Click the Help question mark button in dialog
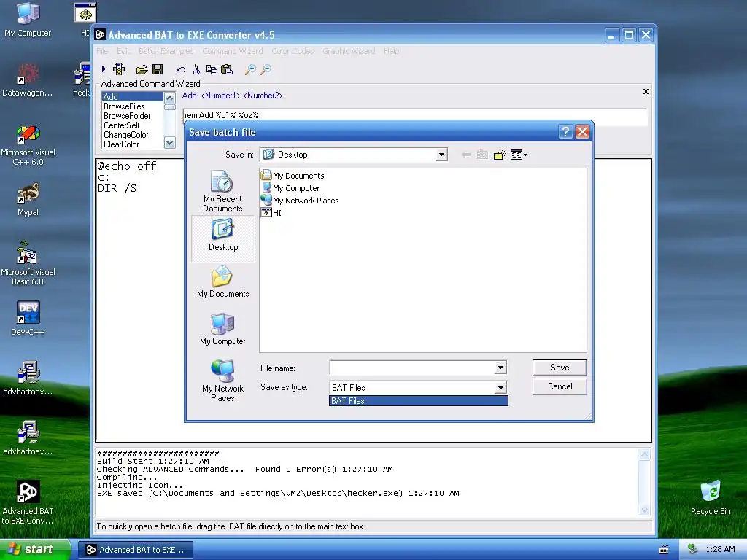Image resolution: width=747 pixels, height=560 pixels. pos(565,132)
